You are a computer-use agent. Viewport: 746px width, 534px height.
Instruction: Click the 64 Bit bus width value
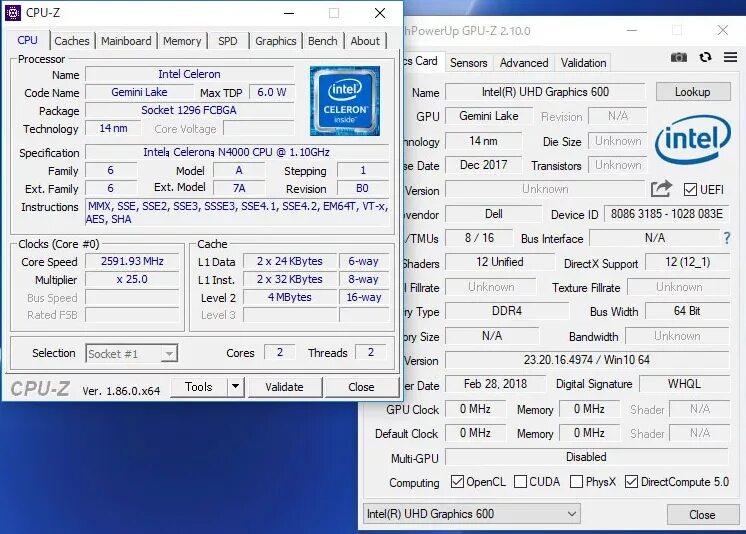click(x=687, y=311)
